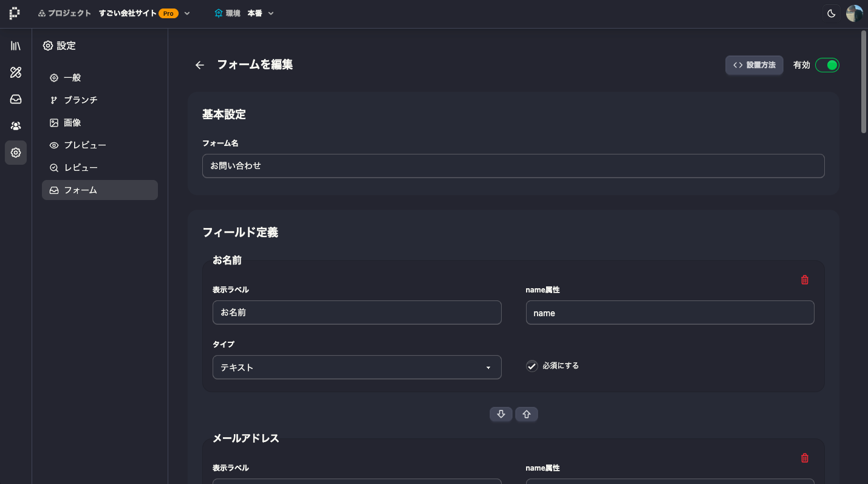This screenshot has width=868, height=484.
Task: Open the project selector すごい会社サイト
Action: point(145,13)
